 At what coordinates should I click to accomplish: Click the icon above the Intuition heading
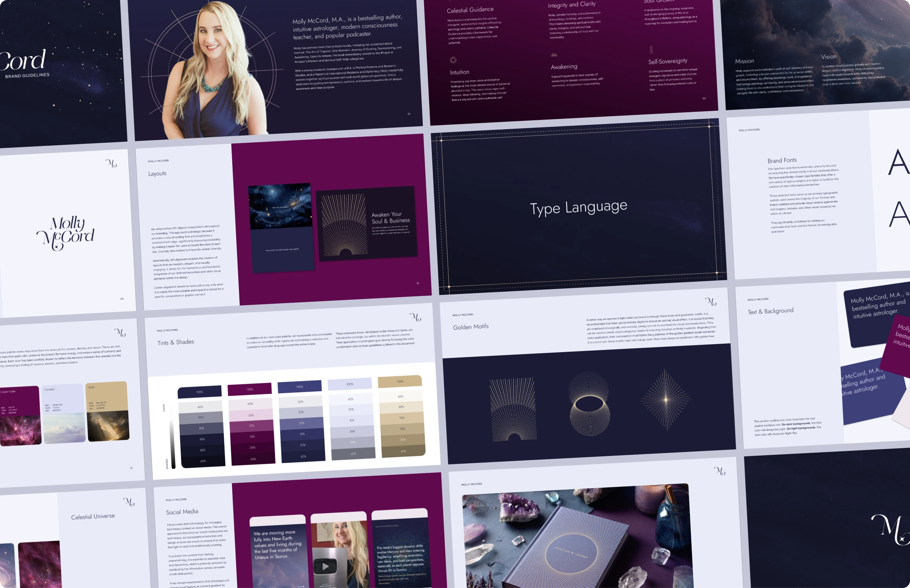(x=453, y=60)
